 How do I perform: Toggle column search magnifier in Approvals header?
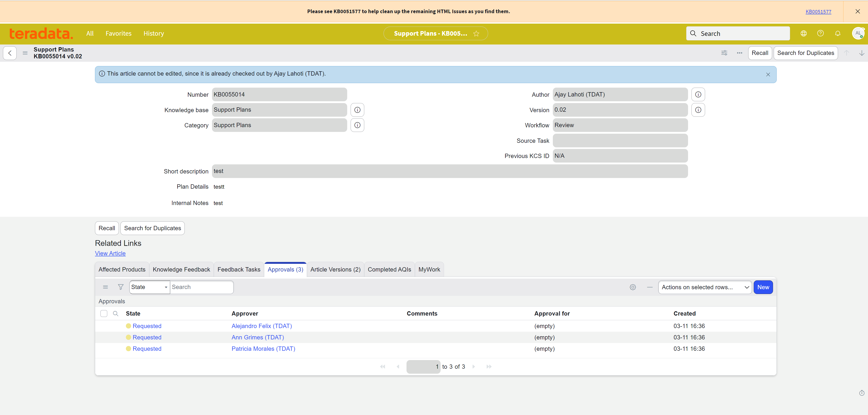click(116, 313)
